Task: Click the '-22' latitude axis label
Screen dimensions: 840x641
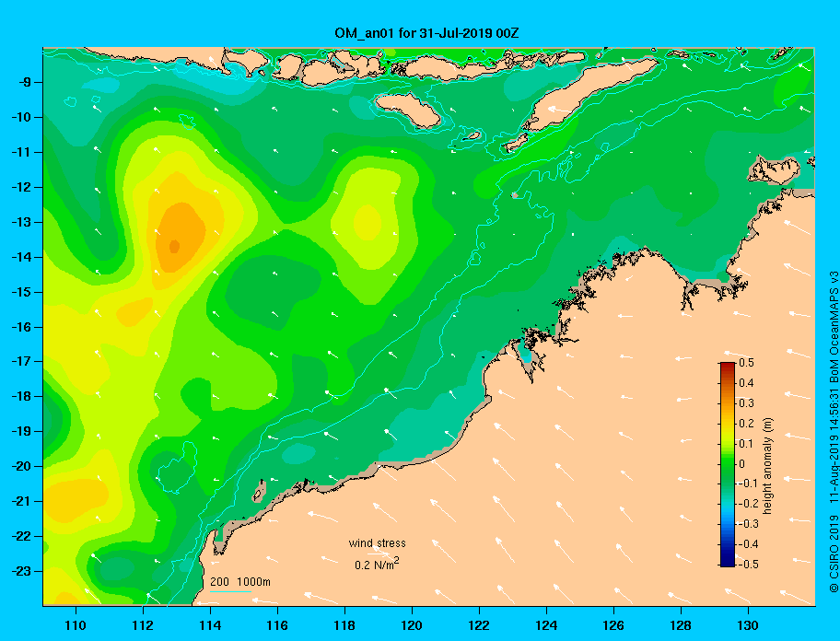Action: click(x=21, y=537)
